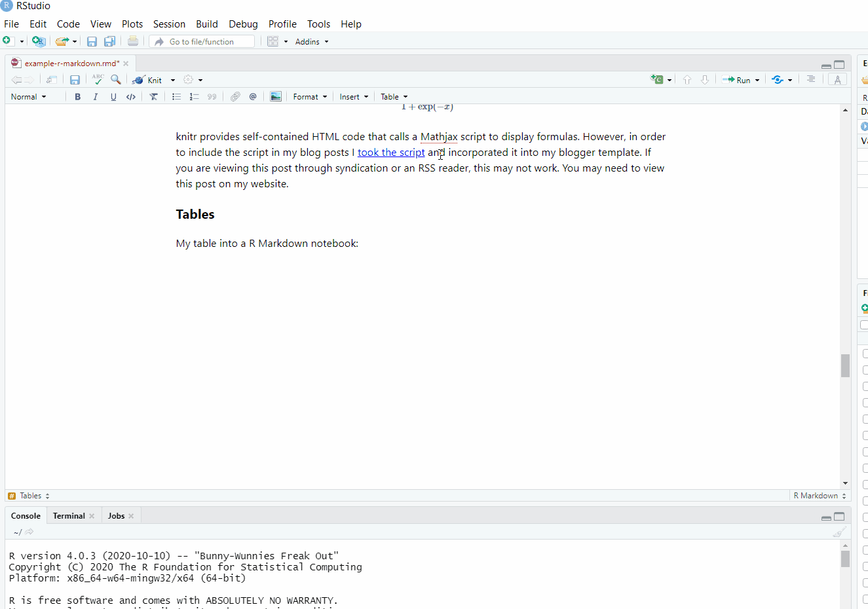Toggle inline code formatting
Viewport: 868px width, 609px height.
(x=131, y=96)
